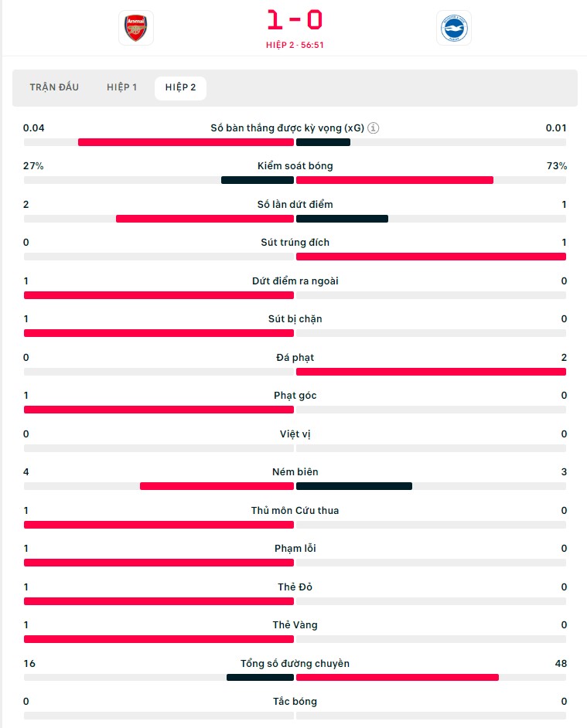The image size is (587, 728).
Task: Switch to the TRẬN ĐẤU tab
Action: (x=54, y=87)
